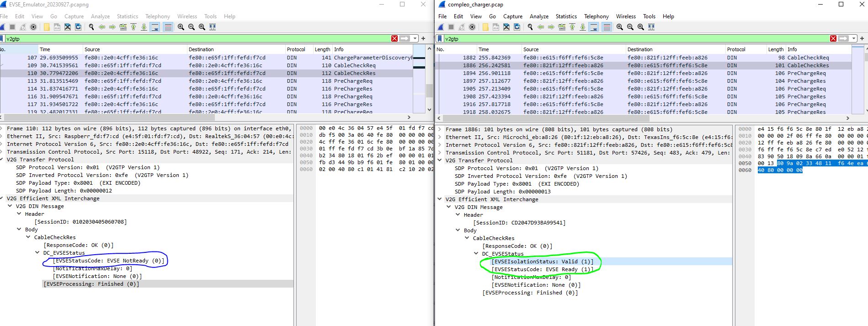Zoom in packet text in EVSE_Emulator window
The height and width of the screenshot is (326, 868).
181,27
